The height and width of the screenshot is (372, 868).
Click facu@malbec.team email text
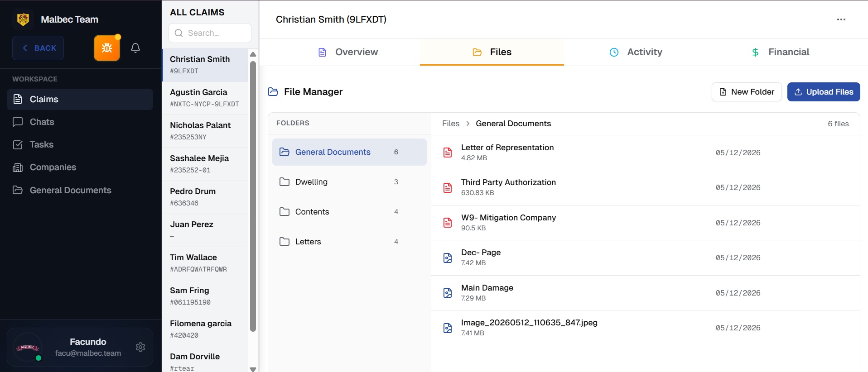tap(88, 353)
